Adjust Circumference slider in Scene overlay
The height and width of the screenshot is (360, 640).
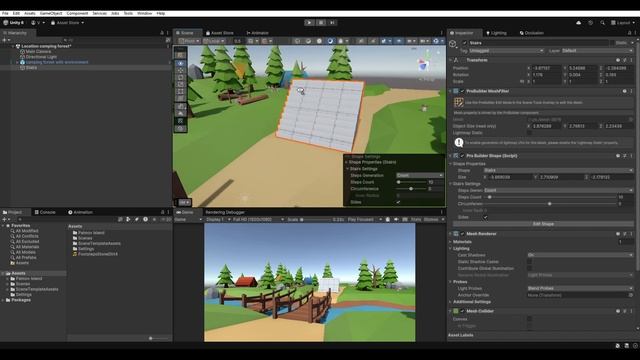(x=411, y=189)
